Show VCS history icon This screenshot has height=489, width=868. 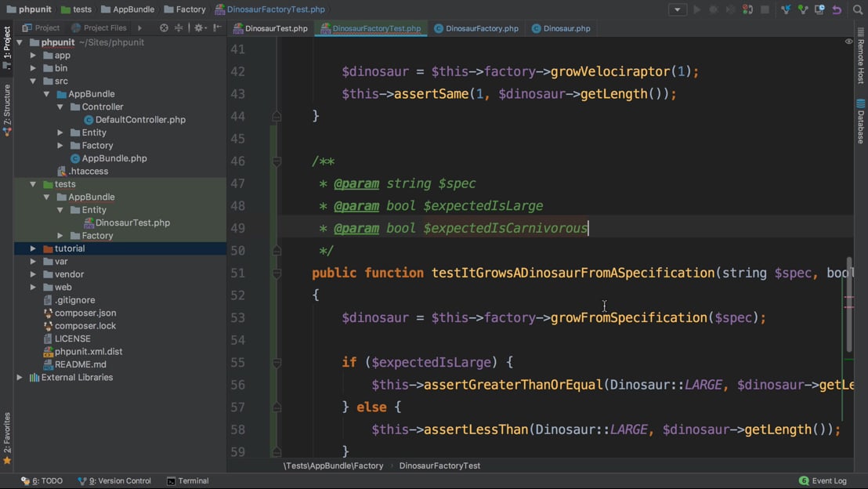820,9
